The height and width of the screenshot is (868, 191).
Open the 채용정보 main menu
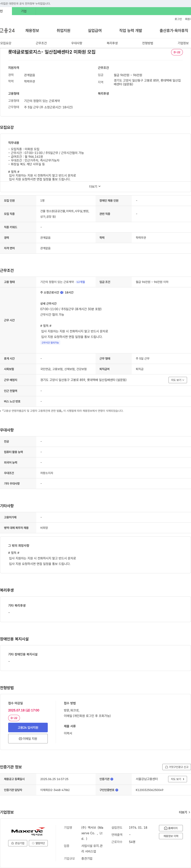[32, 31]
